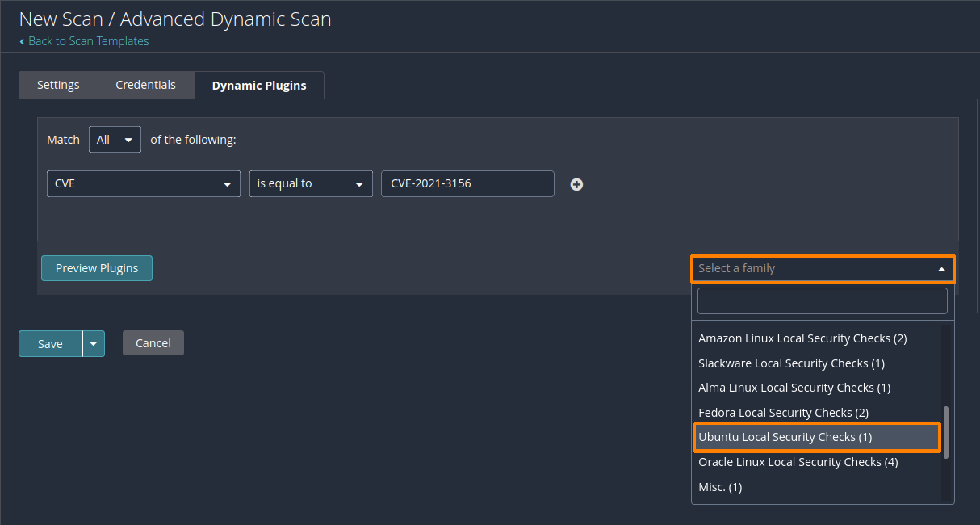Go back to Scan Templates link
Image resolution: width=980 pixels, height=525 pixels.
pos(88,41)
